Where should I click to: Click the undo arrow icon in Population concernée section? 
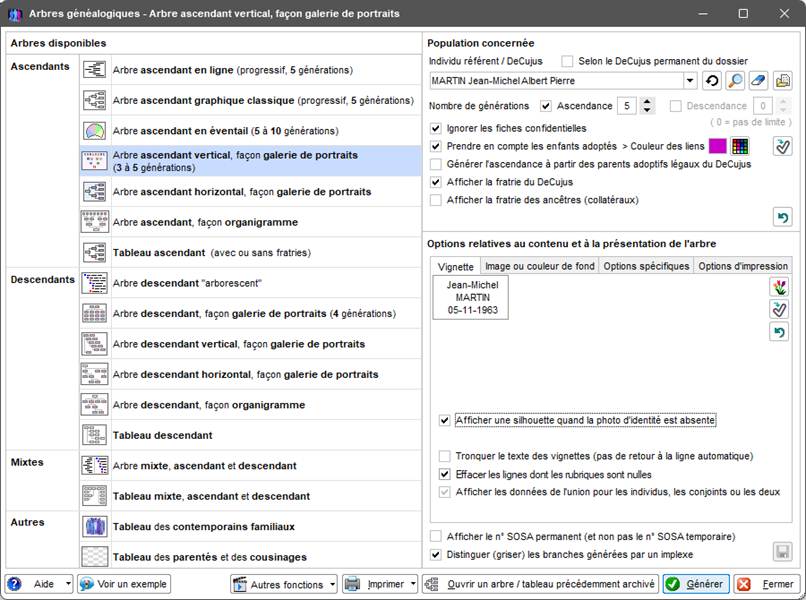coord(782,217)
